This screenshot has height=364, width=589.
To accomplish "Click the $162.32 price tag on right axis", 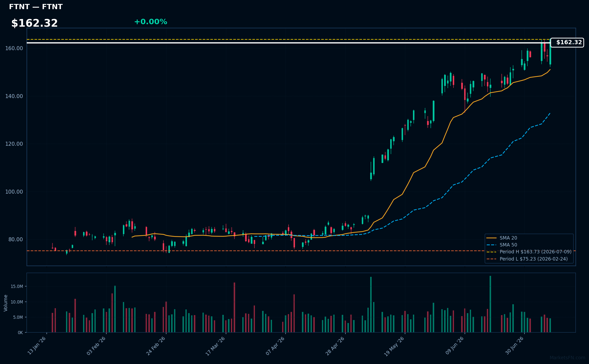I will (x=567, y=42).
